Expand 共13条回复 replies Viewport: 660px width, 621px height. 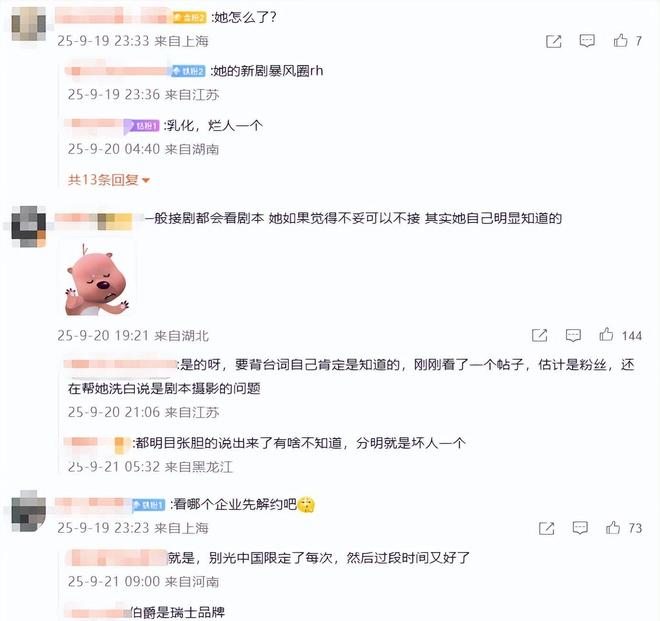coord(109,180)
